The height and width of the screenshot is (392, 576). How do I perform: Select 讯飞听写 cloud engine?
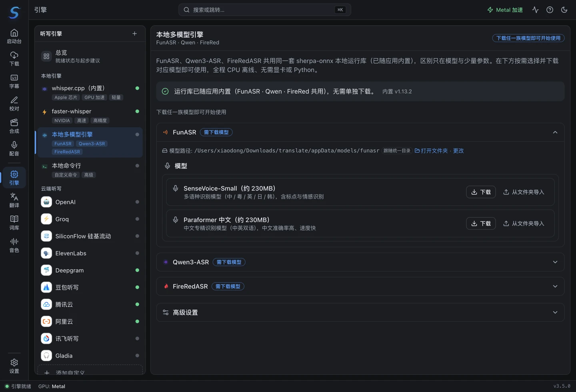tap(90, 338)
